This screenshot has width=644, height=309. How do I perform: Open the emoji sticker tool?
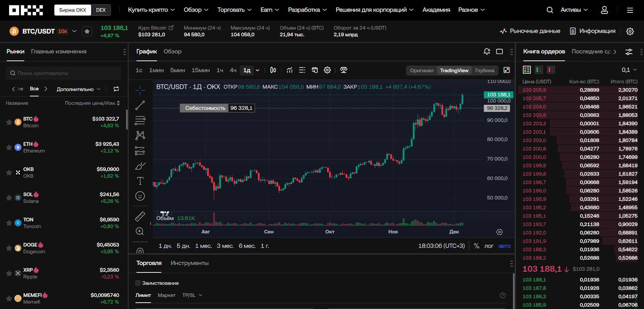140,196
